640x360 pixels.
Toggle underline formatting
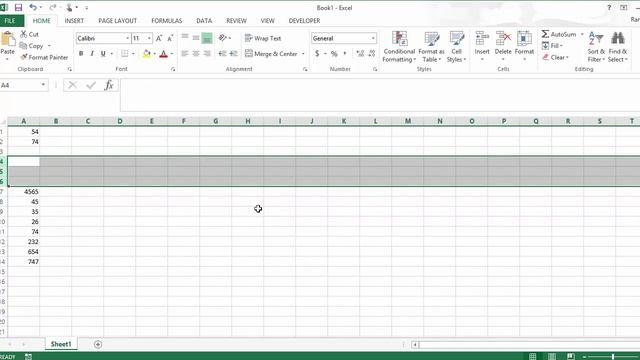(103, 53)
